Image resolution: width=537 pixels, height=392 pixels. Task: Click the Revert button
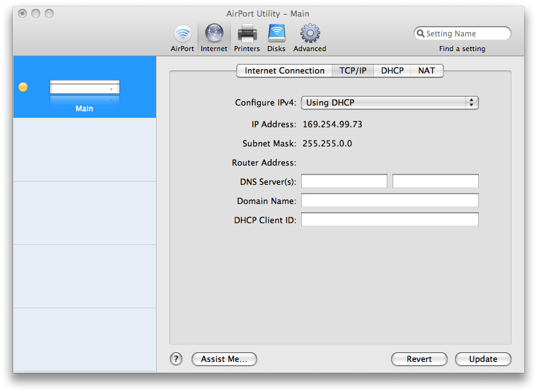click(x=419, y=359)
